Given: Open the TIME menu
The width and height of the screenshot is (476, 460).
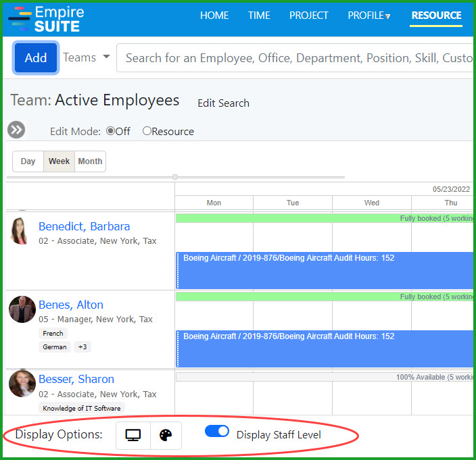Looking at the screenshot, I should [259, 16].
